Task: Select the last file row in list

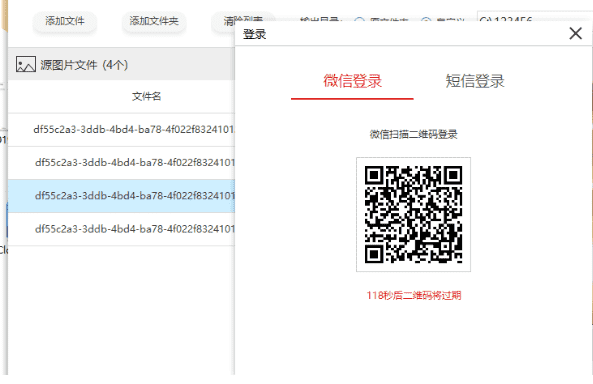Action: (121, 229)
